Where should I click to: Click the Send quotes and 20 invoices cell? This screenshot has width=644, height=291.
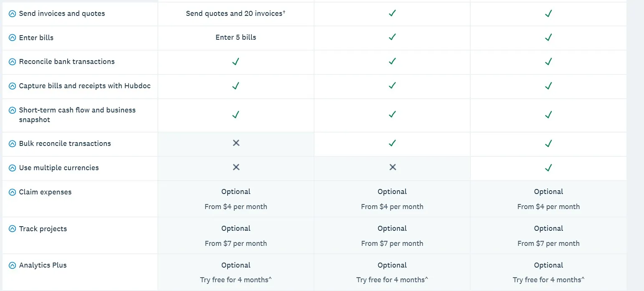tap(236, 13)
